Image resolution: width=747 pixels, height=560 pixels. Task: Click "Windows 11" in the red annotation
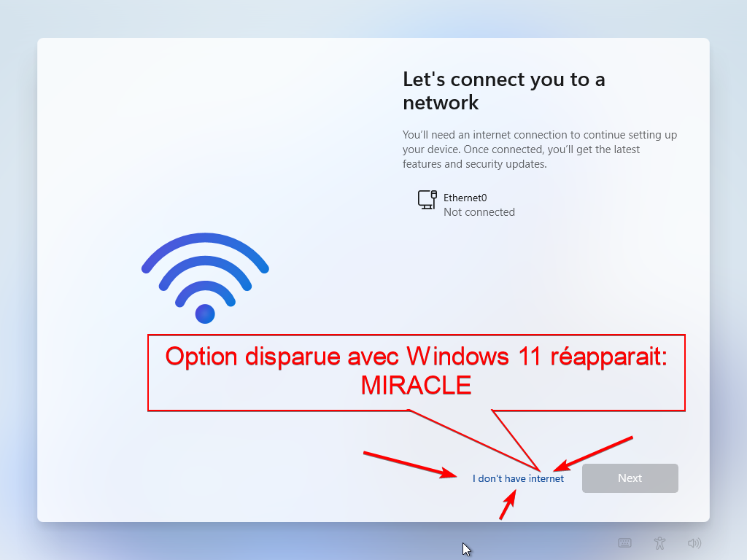coord(474,356)
